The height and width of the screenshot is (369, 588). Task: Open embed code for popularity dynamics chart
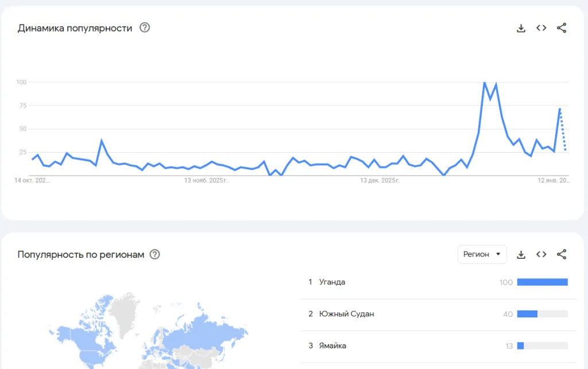(x=541, y=28)
